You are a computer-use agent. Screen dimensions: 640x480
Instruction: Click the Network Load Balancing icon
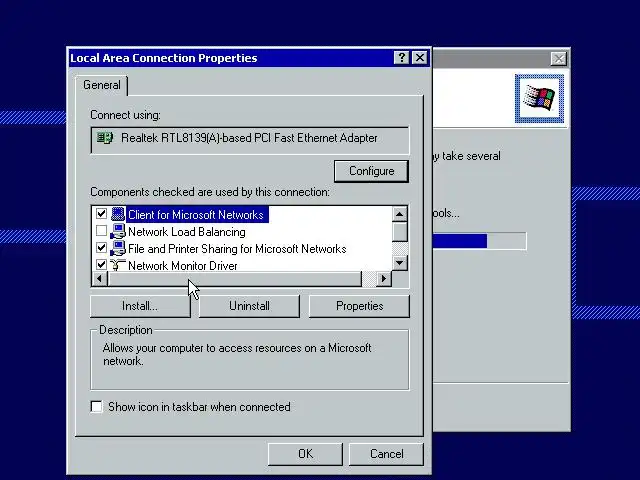click(x=118, y=231)
